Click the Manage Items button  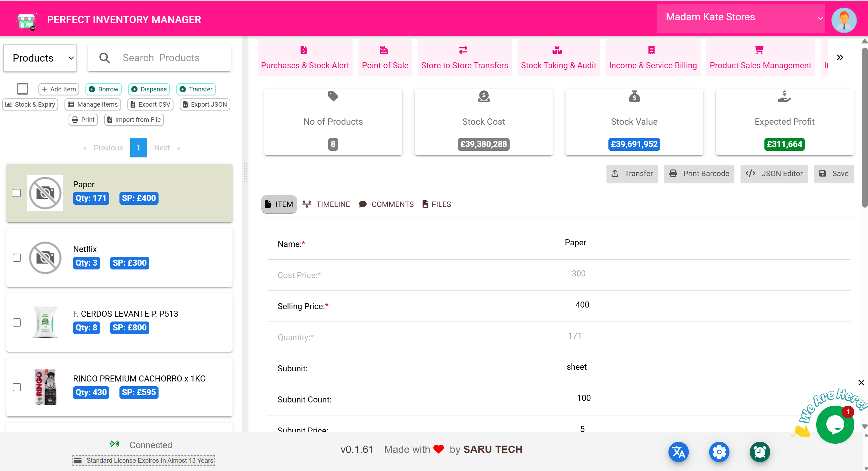point(93,104)
